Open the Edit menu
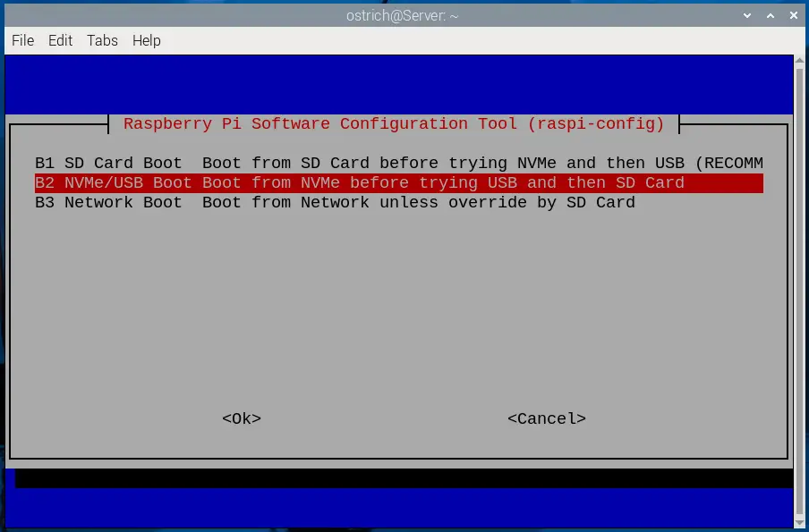This screenshot has width=809, height=532. 60,40
